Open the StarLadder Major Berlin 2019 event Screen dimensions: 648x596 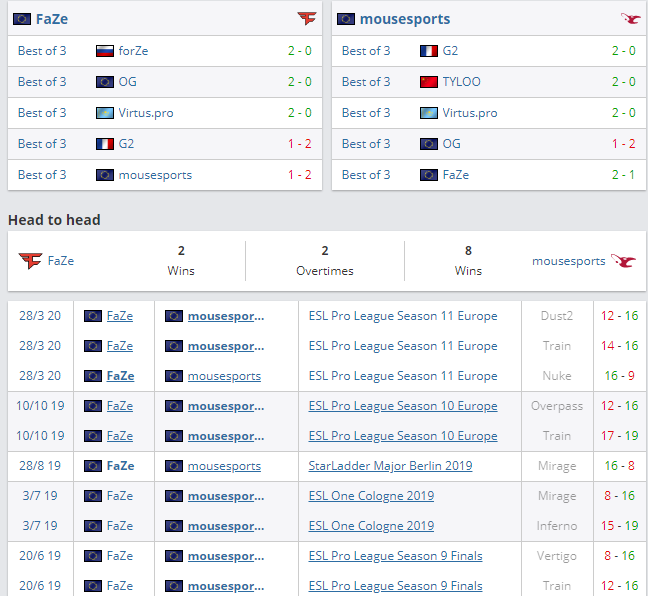tap(390, 466)
